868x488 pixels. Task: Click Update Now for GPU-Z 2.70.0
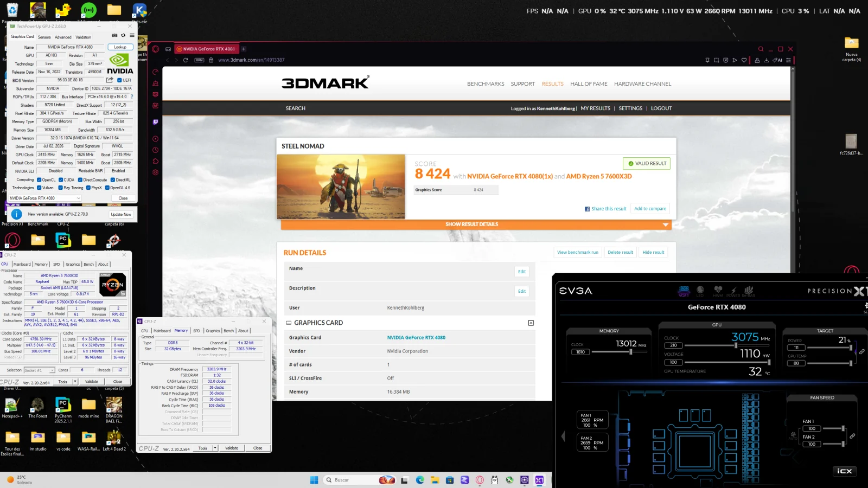tap(121, 214)
